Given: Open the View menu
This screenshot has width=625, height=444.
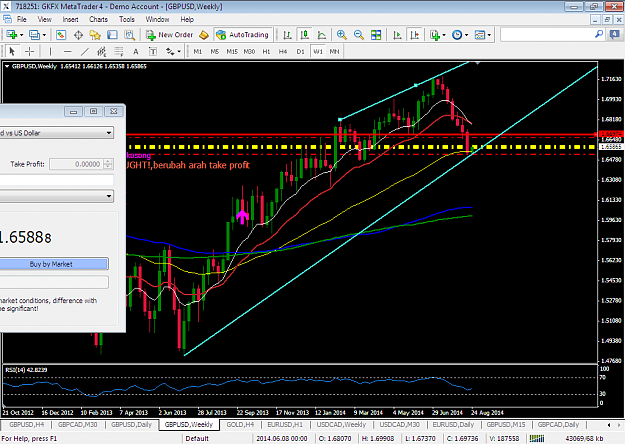Looking at the screenshot, I should tap(44, 19).
